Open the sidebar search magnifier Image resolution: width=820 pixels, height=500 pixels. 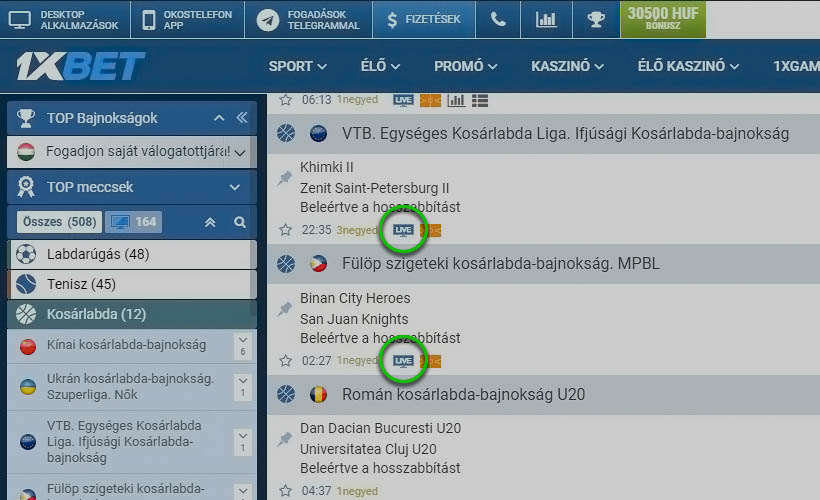click(x=240, y=222)
